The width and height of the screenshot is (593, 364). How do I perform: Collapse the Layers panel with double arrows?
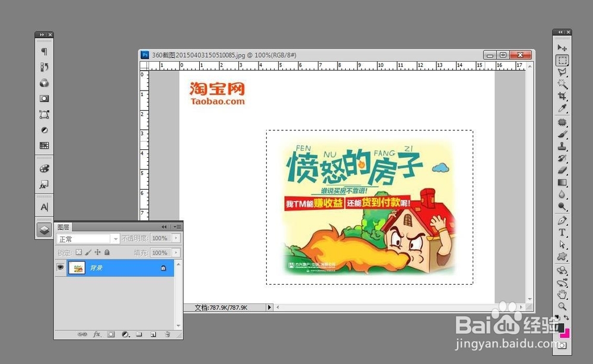point(164,227)
